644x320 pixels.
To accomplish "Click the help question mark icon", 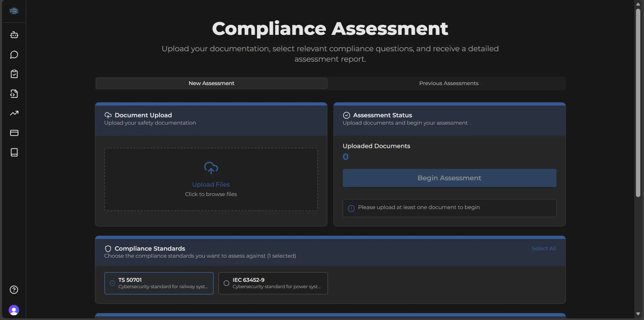I will click(14, 290).
